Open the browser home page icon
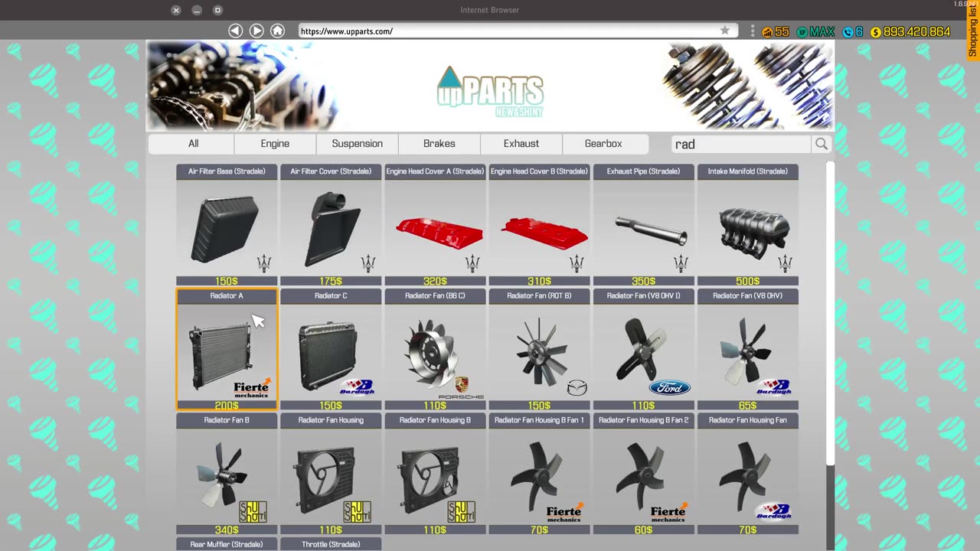 (x=278, y=31)
